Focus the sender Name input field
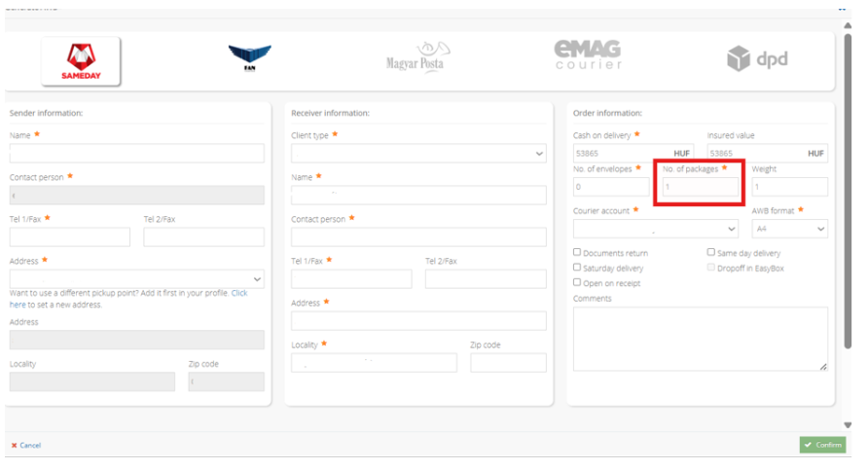The width and height of the screenshot is (868, 470). [x=136, y=154]
